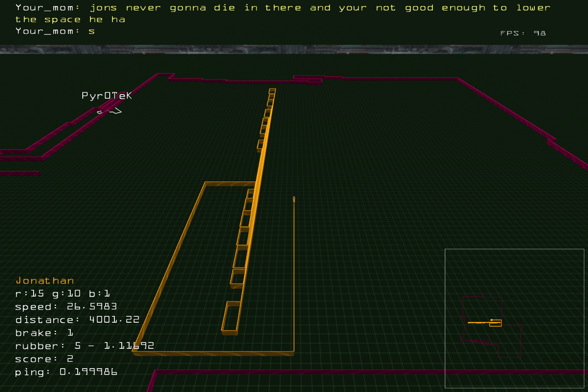This screenshot has height=392, width=588.
Task: Click the Jonathan player name in HUD
Action: 45,280
